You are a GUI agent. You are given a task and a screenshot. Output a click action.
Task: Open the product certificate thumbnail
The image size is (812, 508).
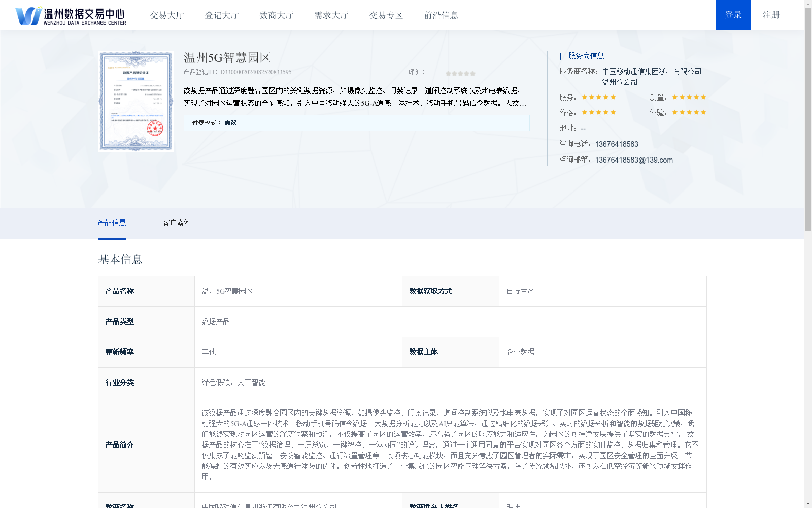tap(136, 101)
